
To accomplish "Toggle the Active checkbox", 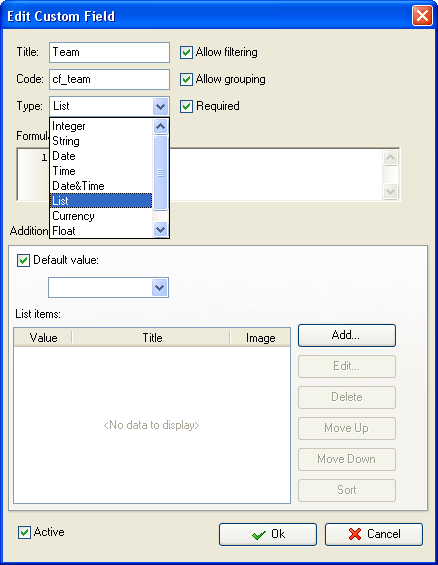I will [24, 533].
